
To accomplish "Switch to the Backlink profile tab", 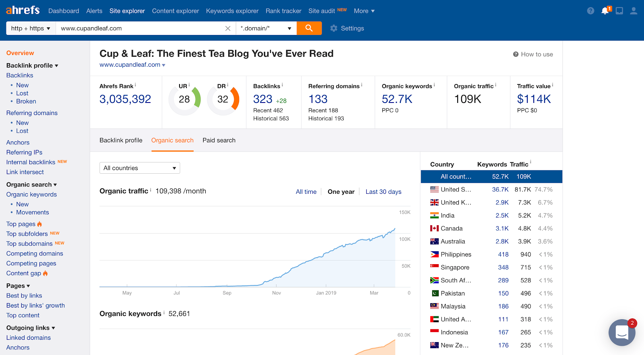I will [x=121, y=140].
